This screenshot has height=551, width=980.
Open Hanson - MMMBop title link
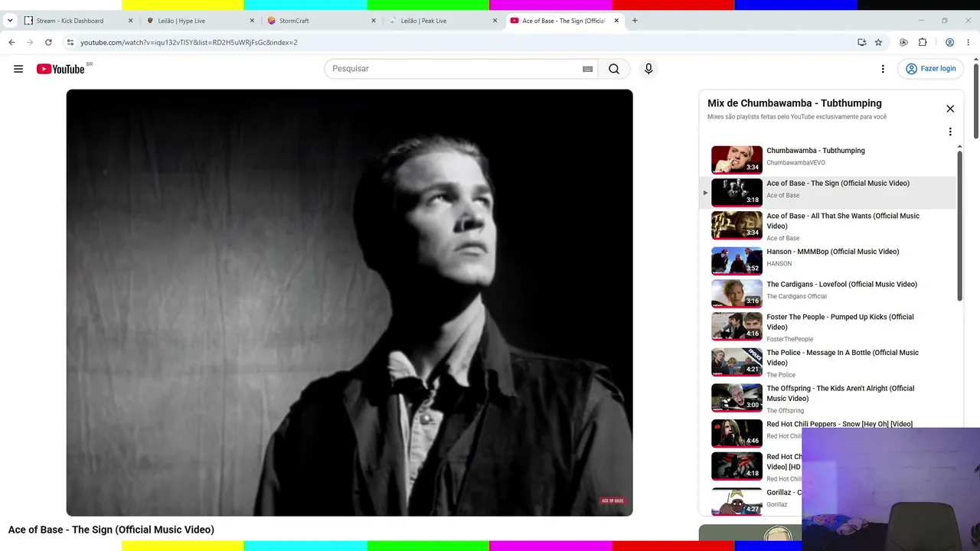(833, 252)
